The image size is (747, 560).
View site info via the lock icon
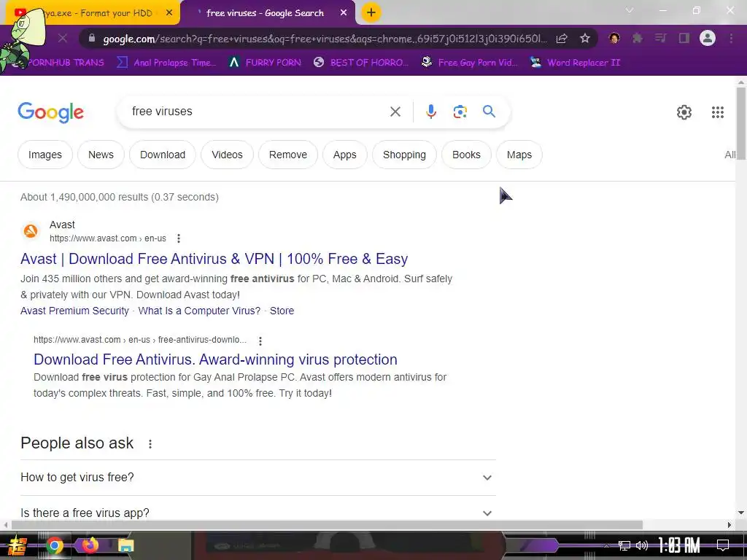92,39
